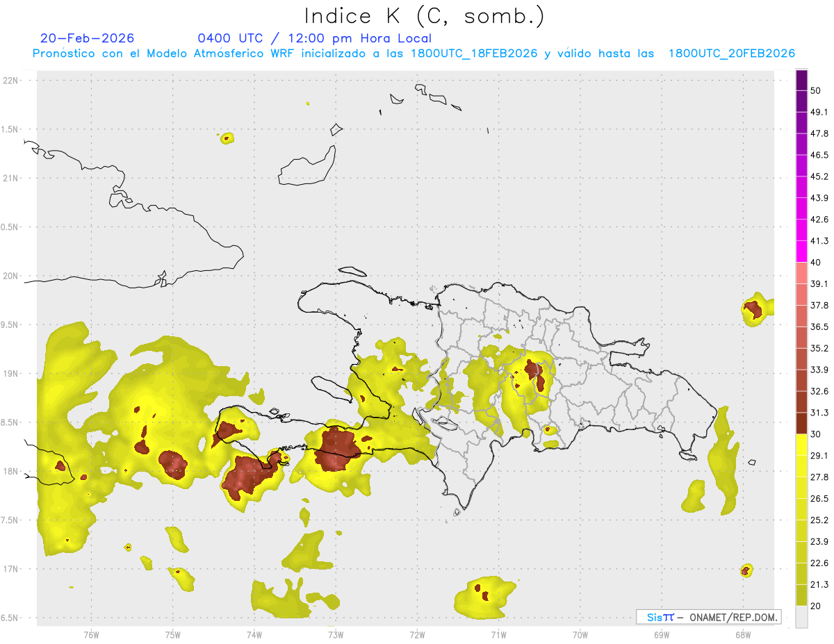
Task: Click the latitude label "9.5N"
Action: (10, 324)
